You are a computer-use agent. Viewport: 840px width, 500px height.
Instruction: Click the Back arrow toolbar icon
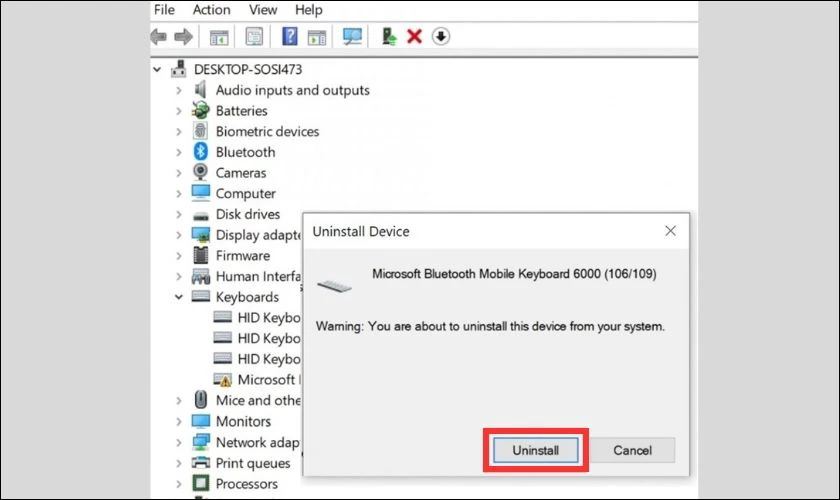coord(159,36)
